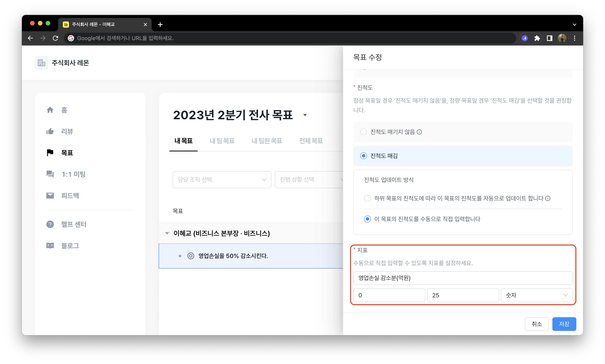This screenshot has height=364, width=605.
Task: Click the 목표 flag icon
Action: (50, 153)
